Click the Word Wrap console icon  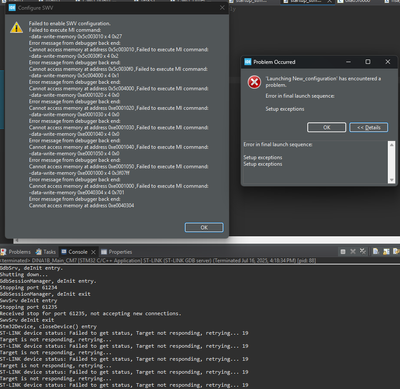pyautogui.click(x=396, y=252)
